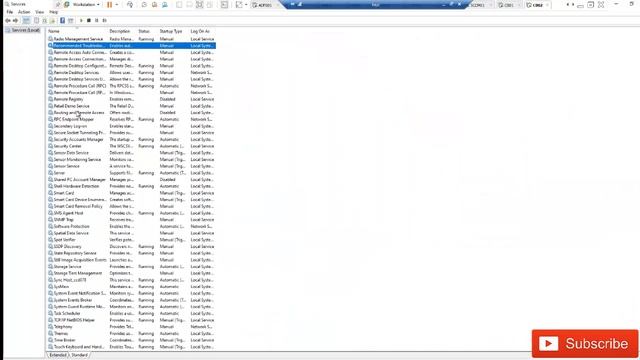This screenshot has width=640, height=360.
Task: Click the VMware full screen view icon
Action: click(200, 5)
